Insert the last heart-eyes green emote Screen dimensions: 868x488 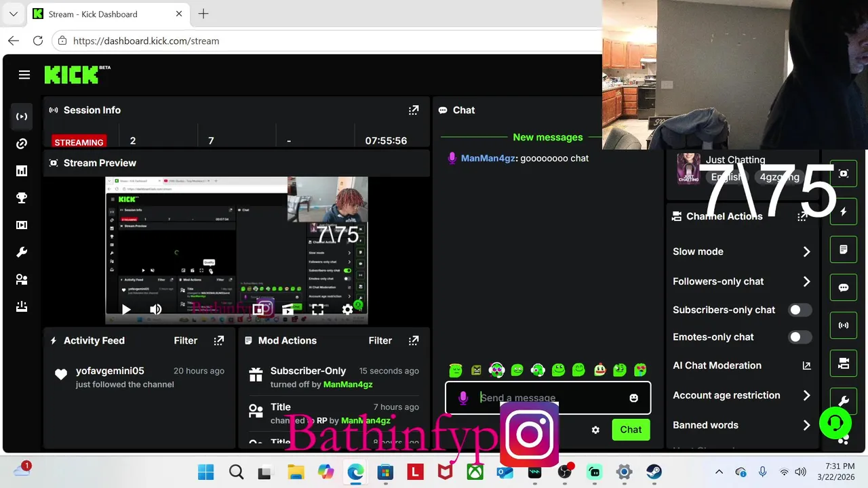[x=640, y=370]
